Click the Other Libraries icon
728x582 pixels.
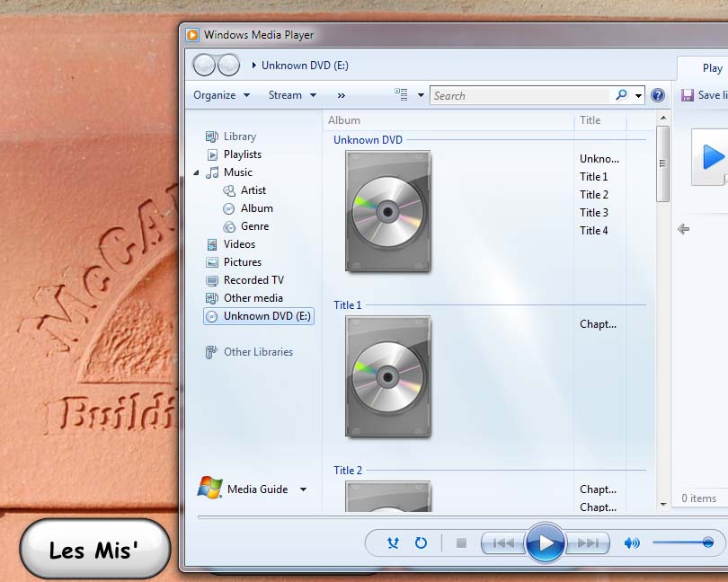click(211, 352)
